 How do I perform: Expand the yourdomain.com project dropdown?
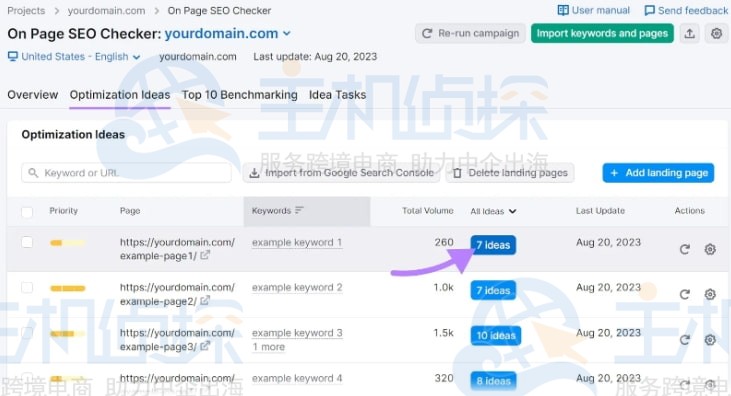coord(228,34)
